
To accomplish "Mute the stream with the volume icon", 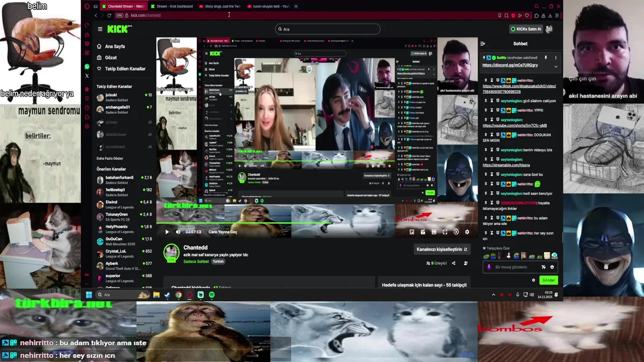I will (178, 232).
